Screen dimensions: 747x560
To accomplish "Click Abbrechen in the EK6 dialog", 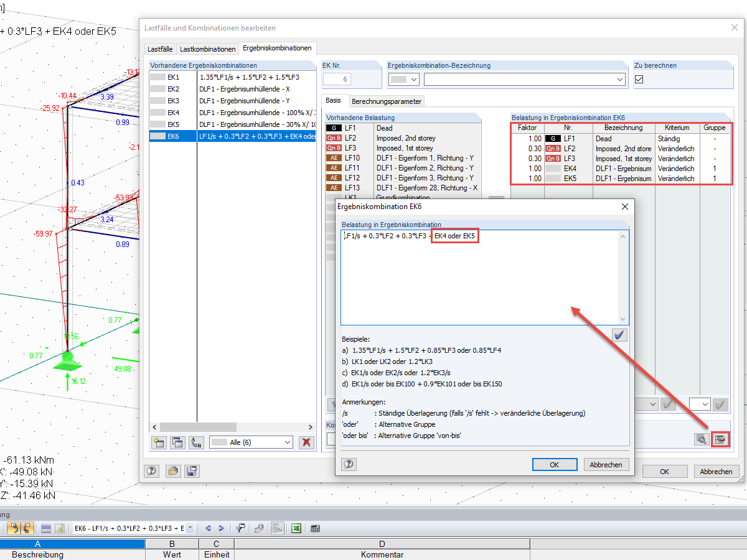I will (606, 465).
